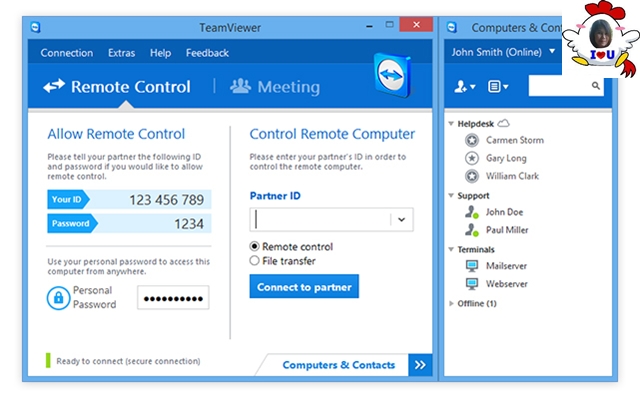Image resolution: width=640 pixels, height=400 pixels.
Task: Click the Your ID label tag
Action: tap(68, 199)
